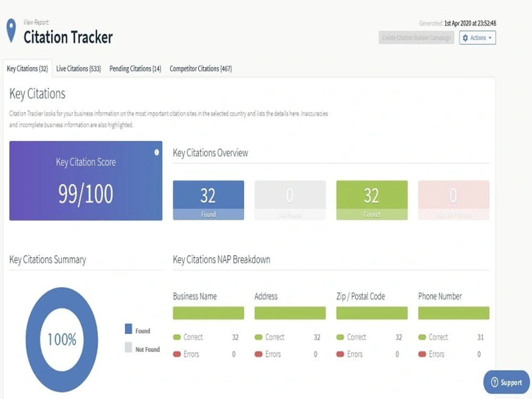Click the Business Name green progress bar
532x399 pixels.
pyautogui.click(x=209, y=313)
